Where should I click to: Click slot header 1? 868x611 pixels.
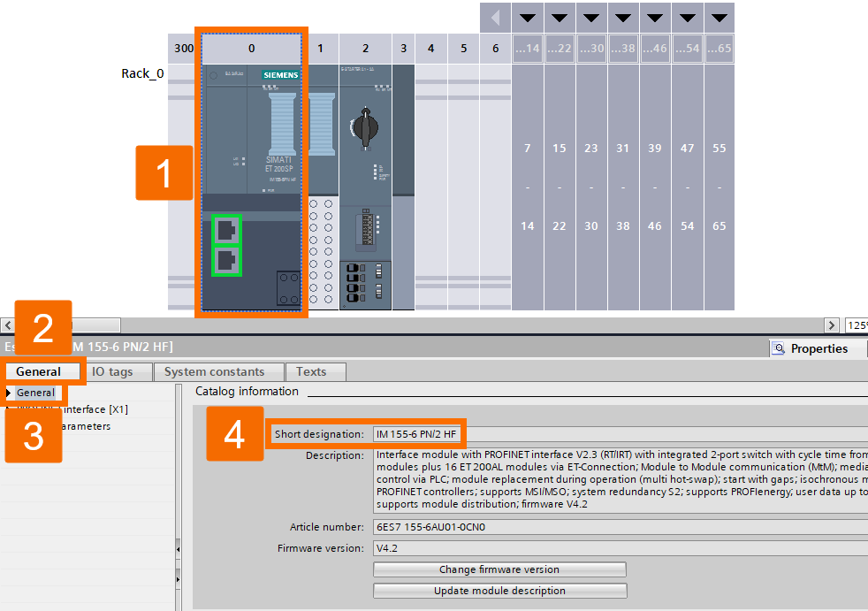tap(321, 49)
